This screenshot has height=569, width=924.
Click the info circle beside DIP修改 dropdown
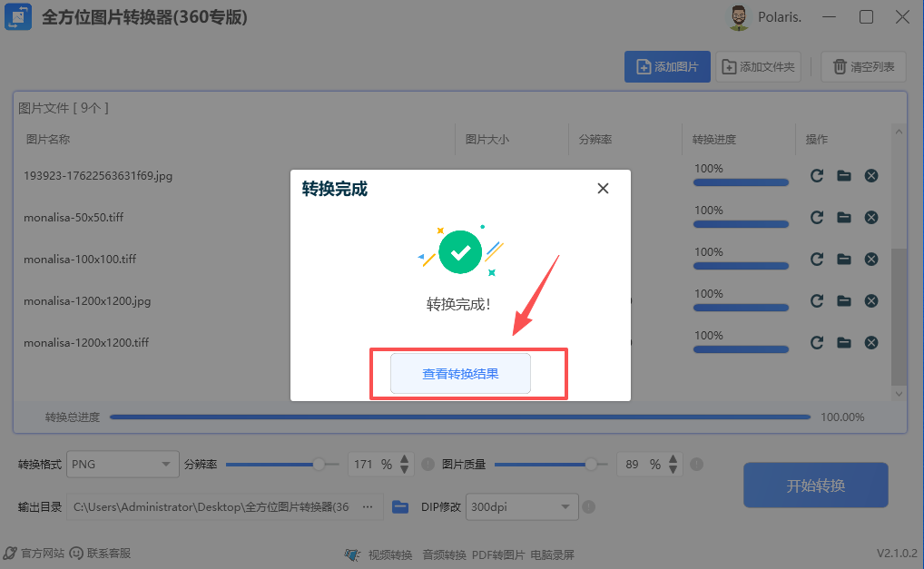(x=591, y=507)
